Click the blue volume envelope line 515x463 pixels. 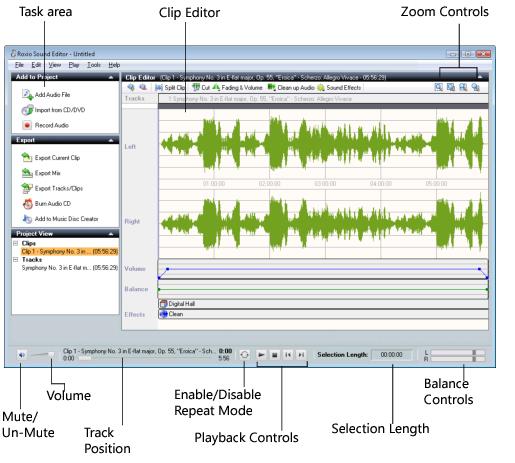(x=323, y=269)
